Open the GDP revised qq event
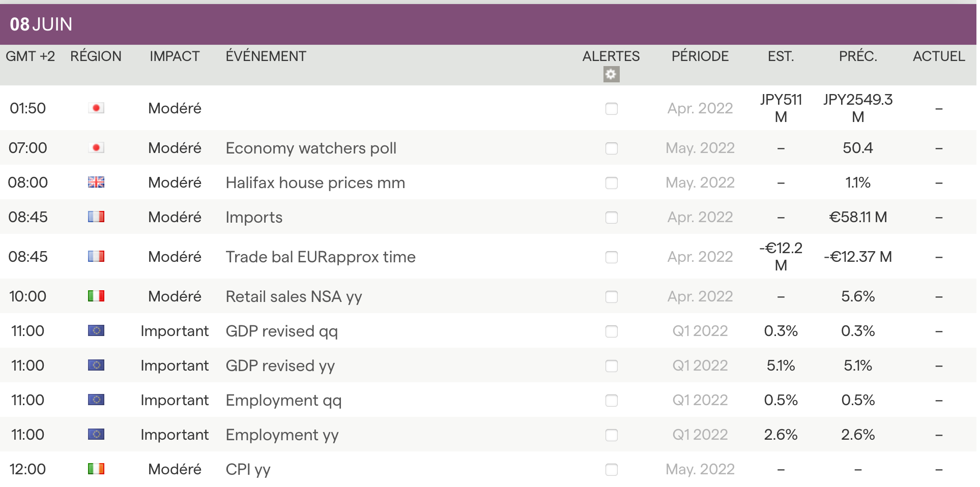 (281, 331)
